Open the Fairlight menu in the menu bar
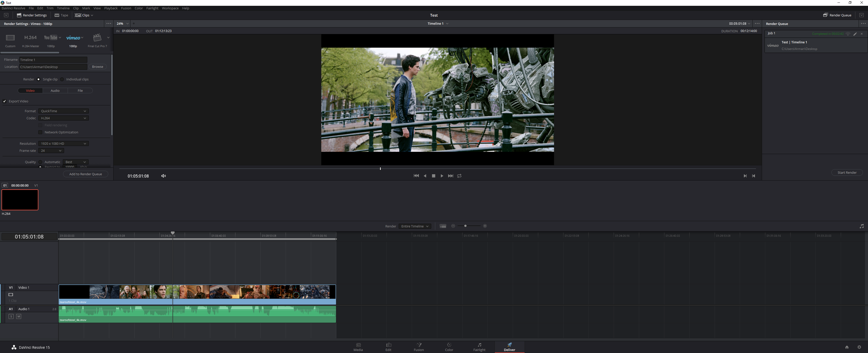This screenshot has height=353, width=868. (x=152, y=8)
